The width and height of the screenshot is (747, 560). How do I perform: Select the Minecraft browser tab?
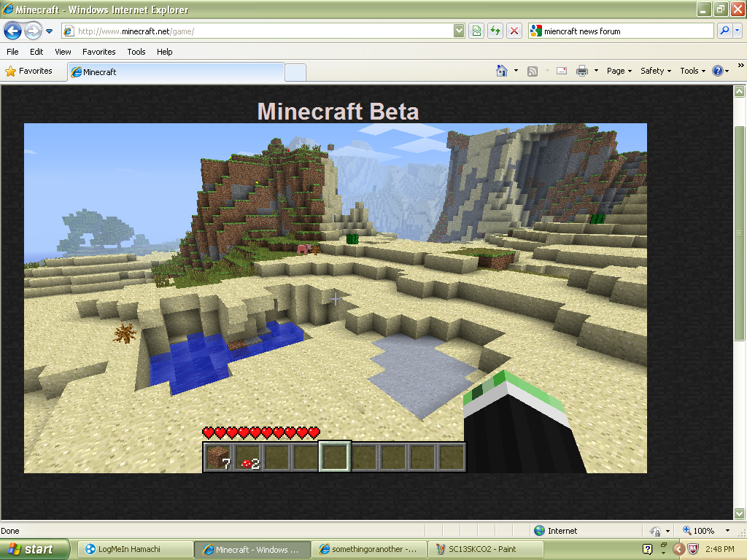tap(176, 72)
